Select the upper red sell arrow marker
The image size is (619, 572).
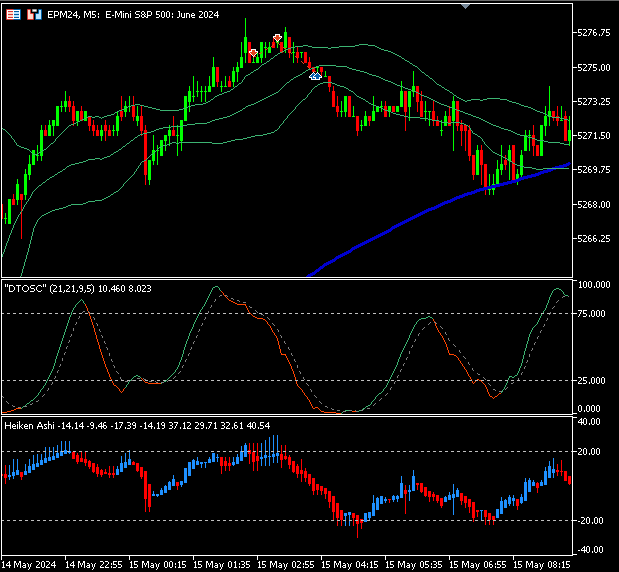pos(278,38)
